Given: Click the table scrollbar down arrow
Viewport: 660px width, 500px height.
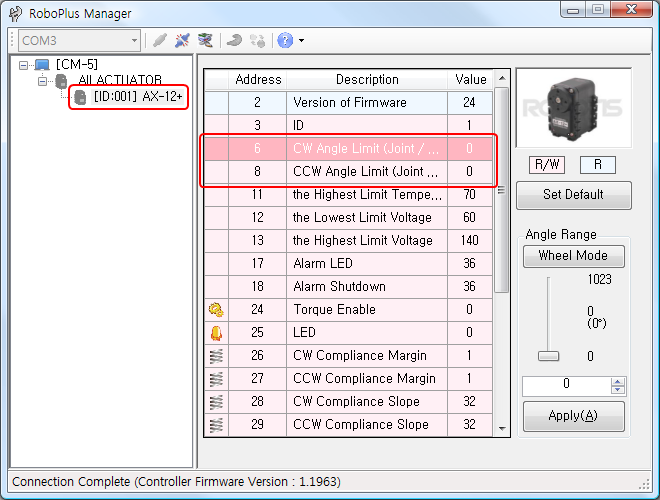Looking at the screenshot, I should [502, 428].
